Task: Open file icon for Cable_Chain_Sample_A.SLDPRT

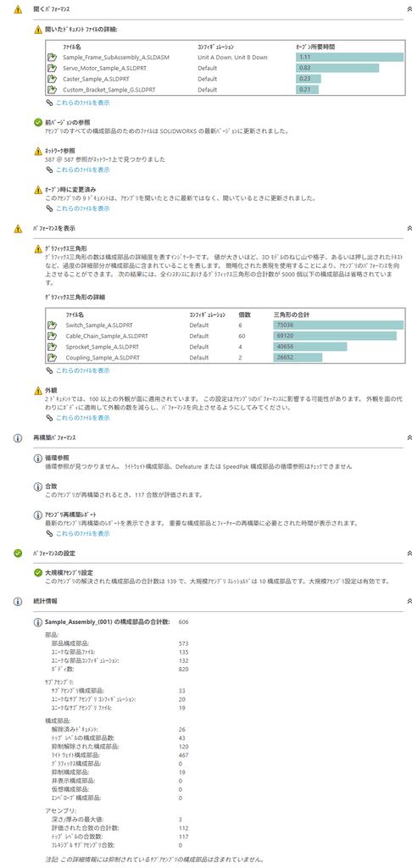Action: coord(52,336)
